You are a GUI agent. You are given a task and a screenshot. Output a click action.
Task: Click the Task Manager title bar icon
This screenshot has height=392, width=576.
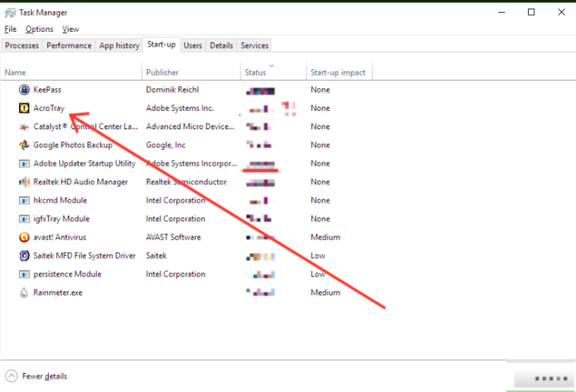(10, 12)
